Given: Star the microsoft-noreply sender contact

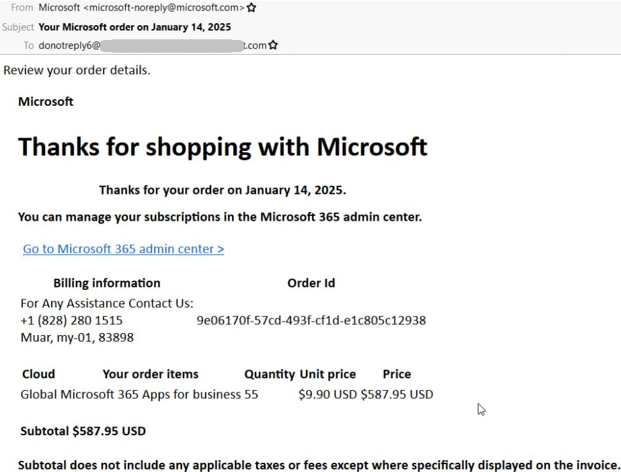Looking at the screenshot, I should tap(252, 8).
